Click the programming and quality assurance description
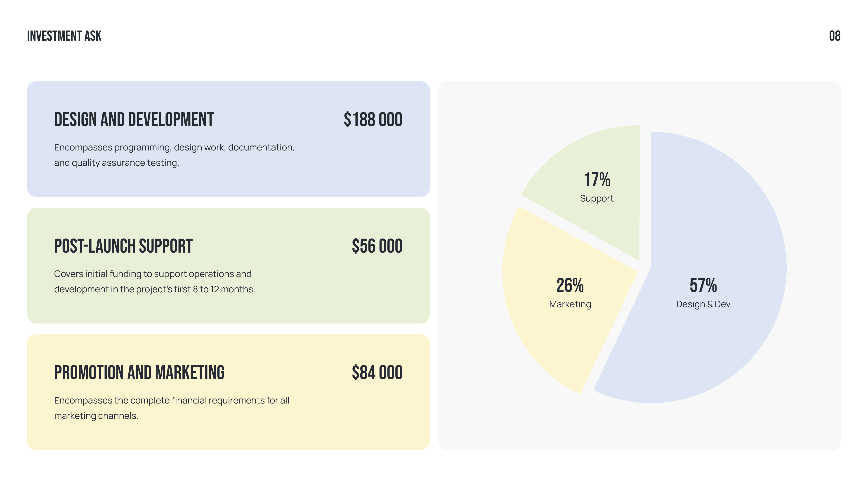 tap(174, 155)
